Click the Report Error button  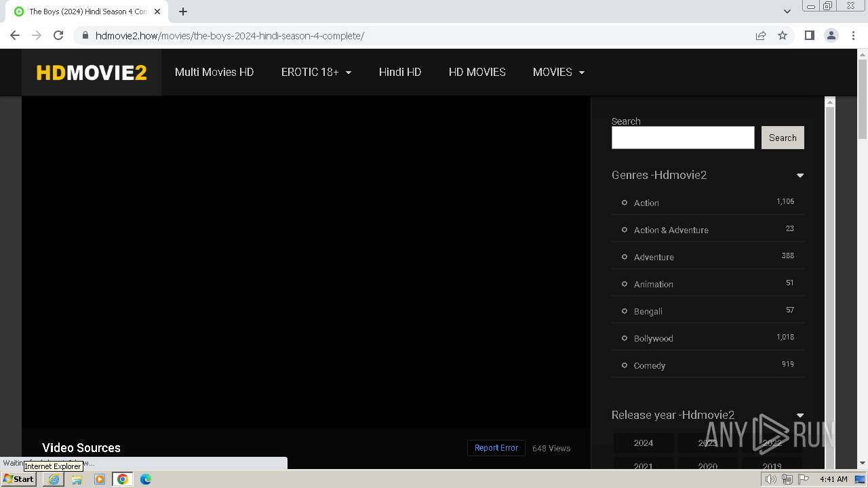tap(496, 448)
